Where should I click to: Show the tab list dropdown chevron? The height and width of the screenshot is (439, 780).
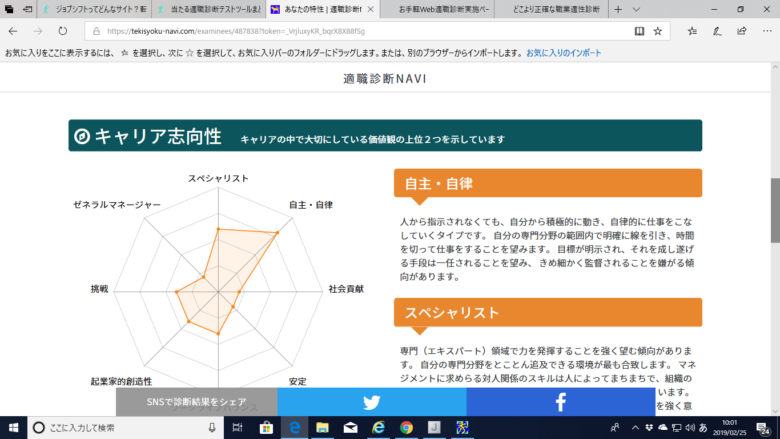(636, 9)
